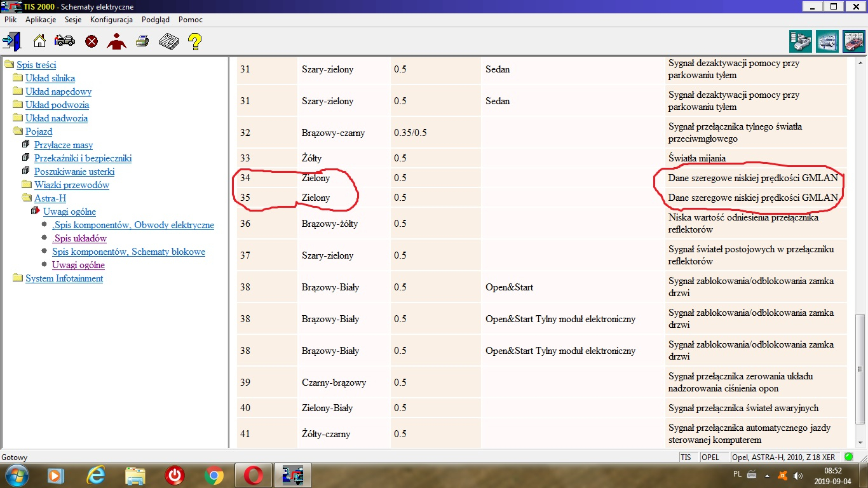The height and width of the screenshot is (488, 868).
Task: Expand the System Infotainment folder
Action: coord(18,278)
